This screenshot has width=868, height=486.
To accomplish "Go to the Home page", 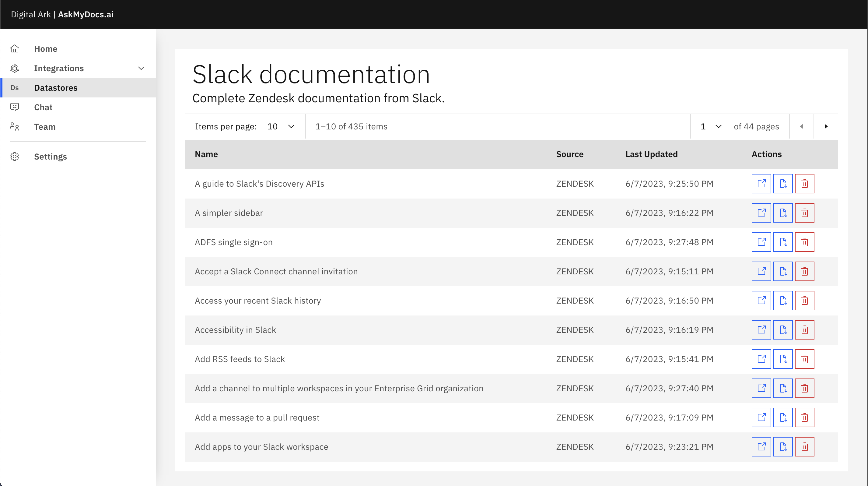I will click(78, 49).
